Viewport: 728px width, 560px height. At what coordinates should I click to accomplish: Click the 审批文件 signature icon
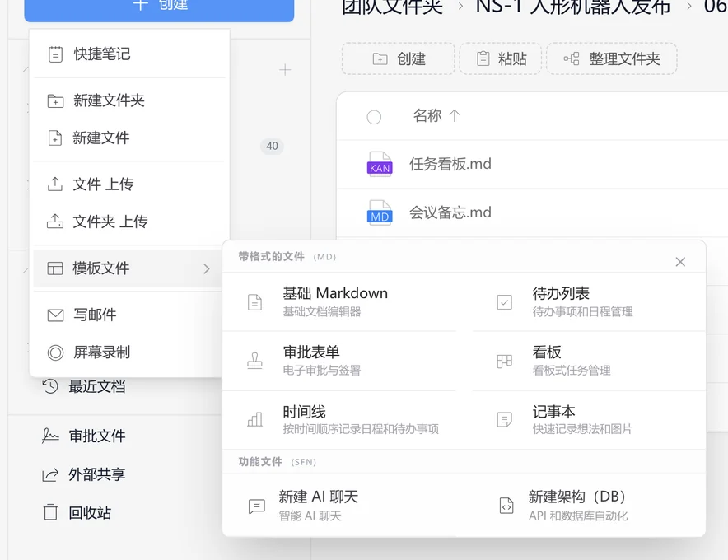tap(50, 436)
